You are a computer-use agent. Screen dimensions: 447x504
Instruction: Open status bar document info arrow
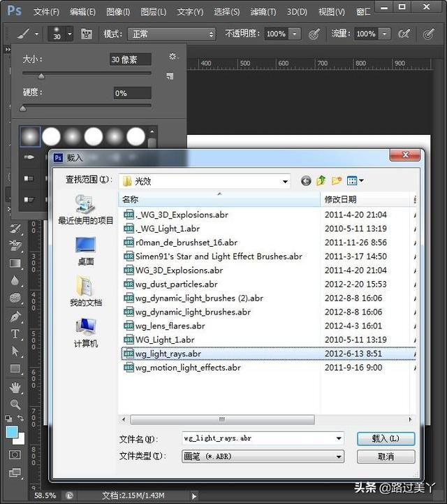point(194,496)
